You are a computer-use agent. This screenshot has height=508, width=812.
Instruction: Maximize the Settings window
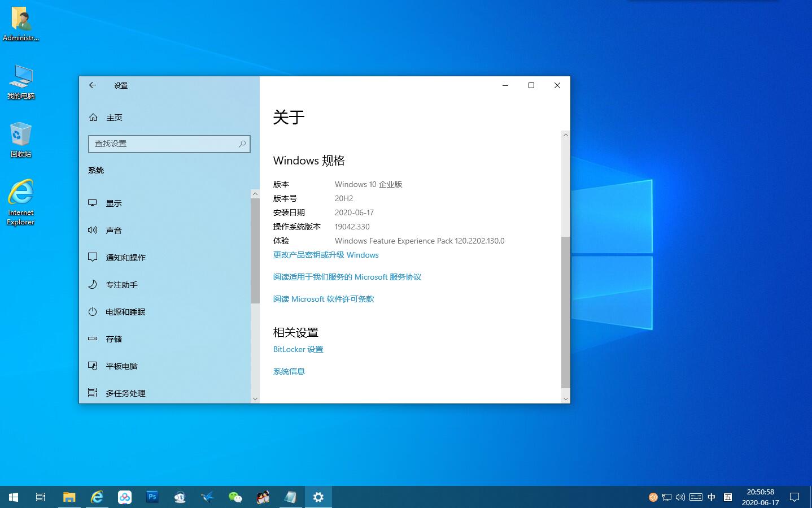531,85
